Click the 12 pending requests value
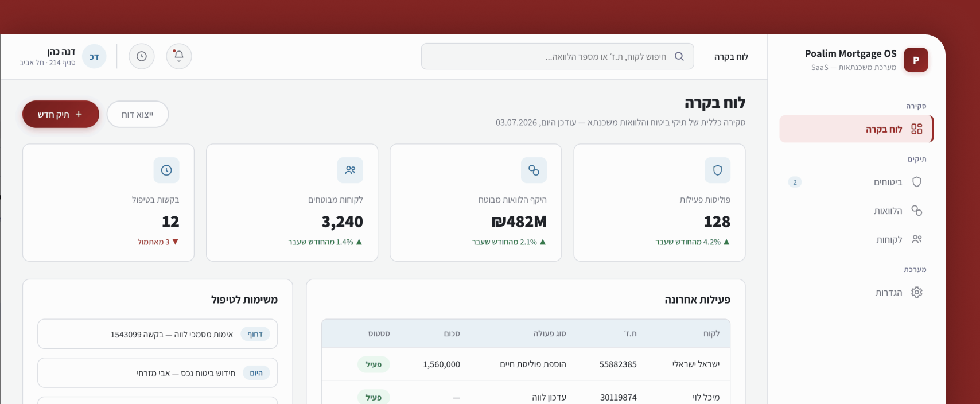Image resolution: width=980 pixels, height=404 pixels. 170,222
